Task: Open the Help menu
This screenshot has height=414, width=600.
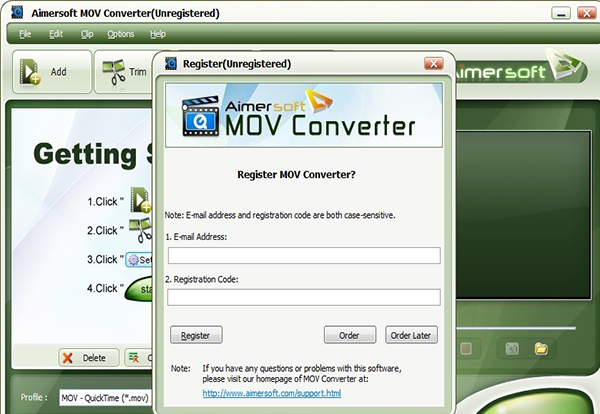Action: pyautogui.click(x=158, y=34)
